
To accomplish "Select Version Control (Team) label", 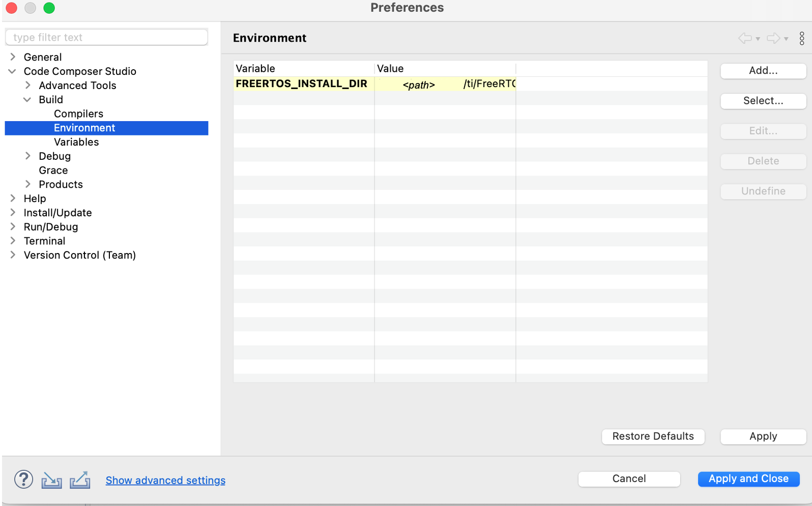I will 79,255.
